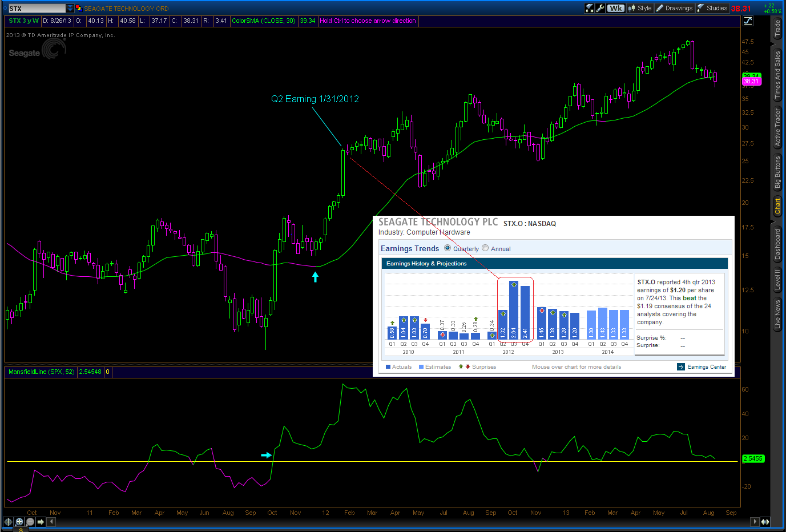
Task: Click the zoom out magnifier icon
Action: [30, 522]
